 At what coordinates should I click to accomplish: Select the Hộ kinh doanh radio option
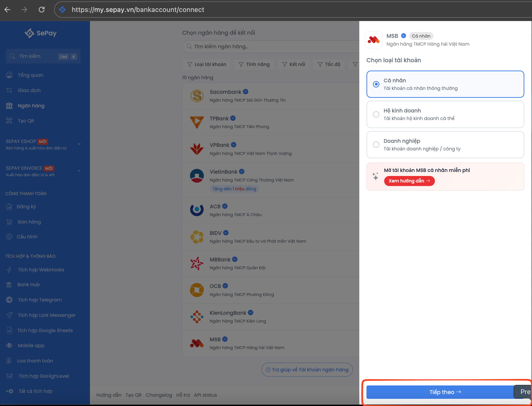point(376,114)
